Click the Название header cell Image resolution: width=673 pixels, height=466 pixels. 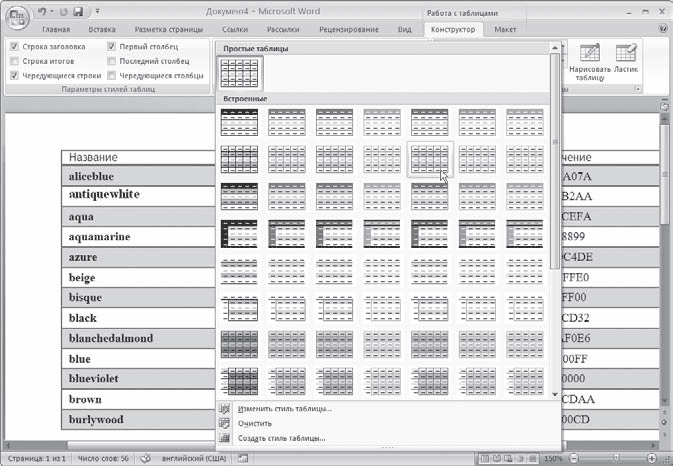[x=138, y=157]
